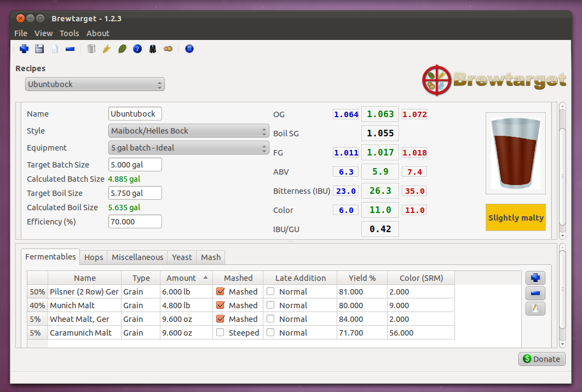The image size is (582, 392).
Task: Open the Equipment editor kettle icon
Action: [91, 49]
